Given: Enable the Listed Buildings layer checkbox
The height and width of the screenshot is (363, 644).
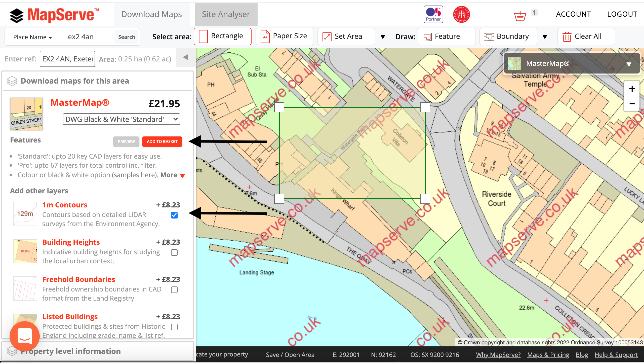Looking at the screenshot, I should (x=174, y=327).
